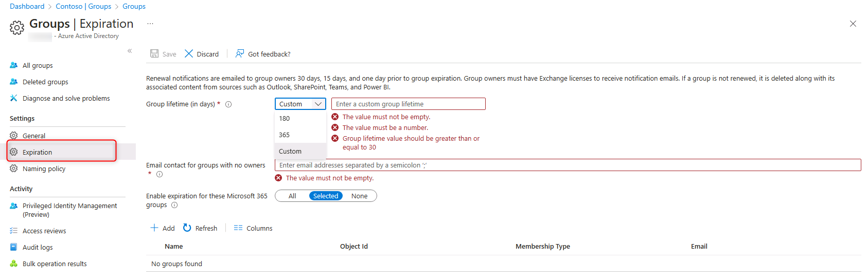This screenshot has height=280, width=868.
Task: Pick 180 days from the lifetime list
Action: (x=285, y=119)
